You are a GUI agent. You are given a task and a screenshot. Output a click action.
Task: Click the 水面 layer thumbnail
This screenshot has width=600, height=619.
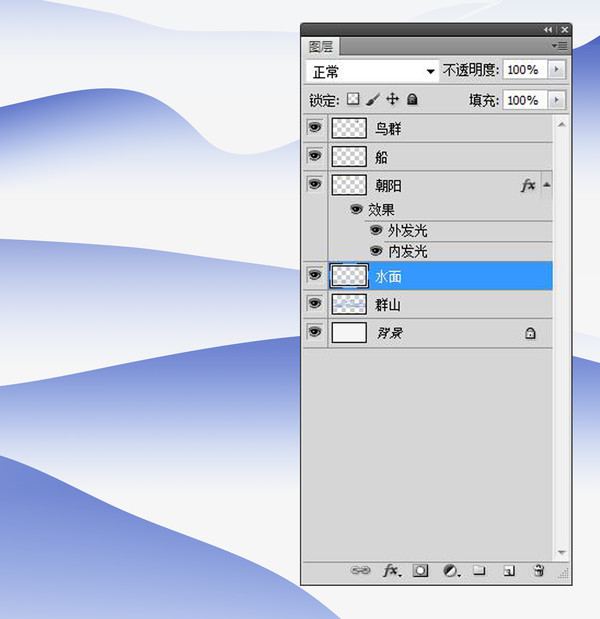(x=349, y=276)
